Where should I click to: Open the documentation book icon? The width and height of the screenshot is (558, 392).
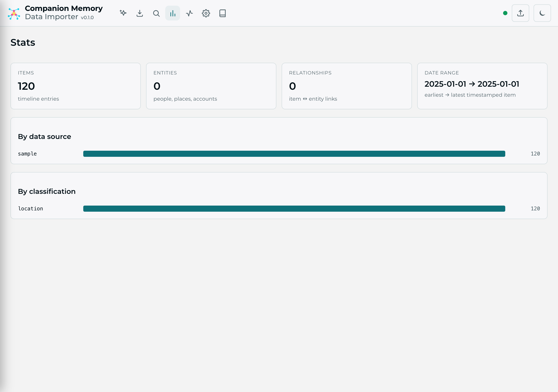tap(222, 13)
